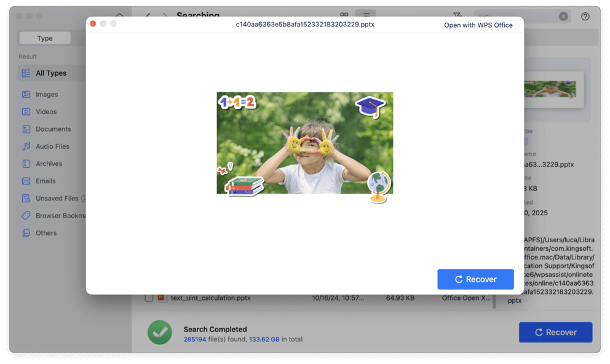Click Open with WPS Office
Viewport: 610px width, 364px height.
(478, 25)
